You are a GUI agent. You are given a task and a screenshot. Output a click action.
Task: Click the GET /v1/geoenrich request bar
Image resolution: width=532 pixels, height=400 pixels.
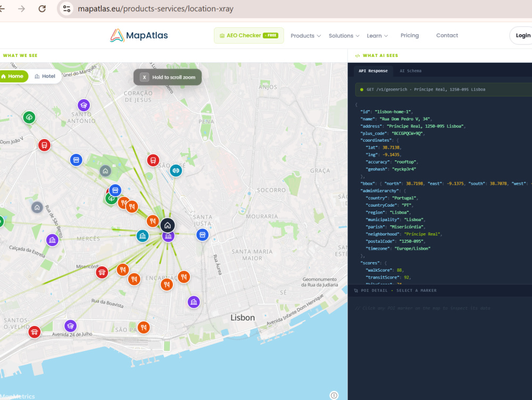coord(444,89)
